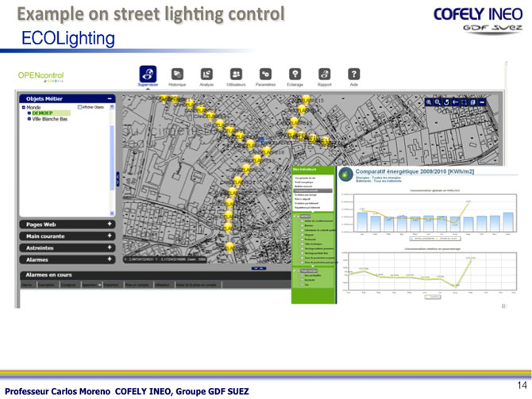This screenshot has height=399, width=532.
Task: Select the Electricité radio button
Action: coord(302,280)
